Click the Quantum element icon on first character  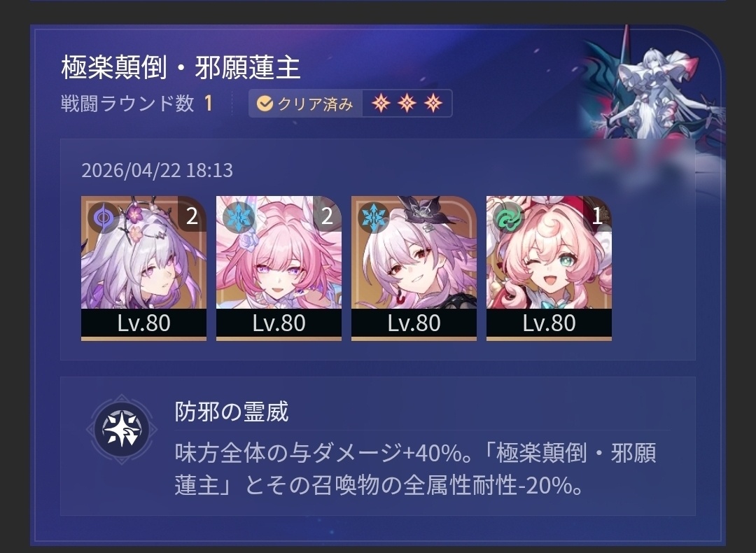(x=103, y=218)
